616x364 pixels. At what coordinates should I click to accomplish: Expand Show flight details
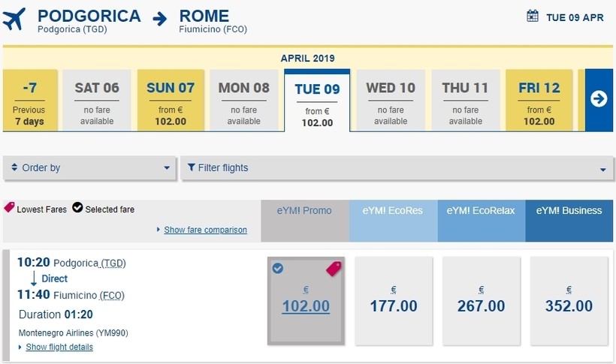tap(59, 347)
